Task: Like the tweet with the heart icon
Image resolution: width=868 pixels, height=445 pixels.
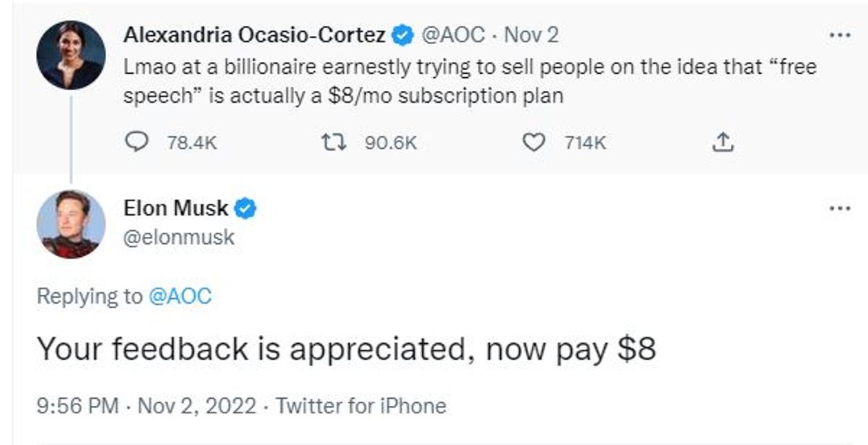Action: 533,143
